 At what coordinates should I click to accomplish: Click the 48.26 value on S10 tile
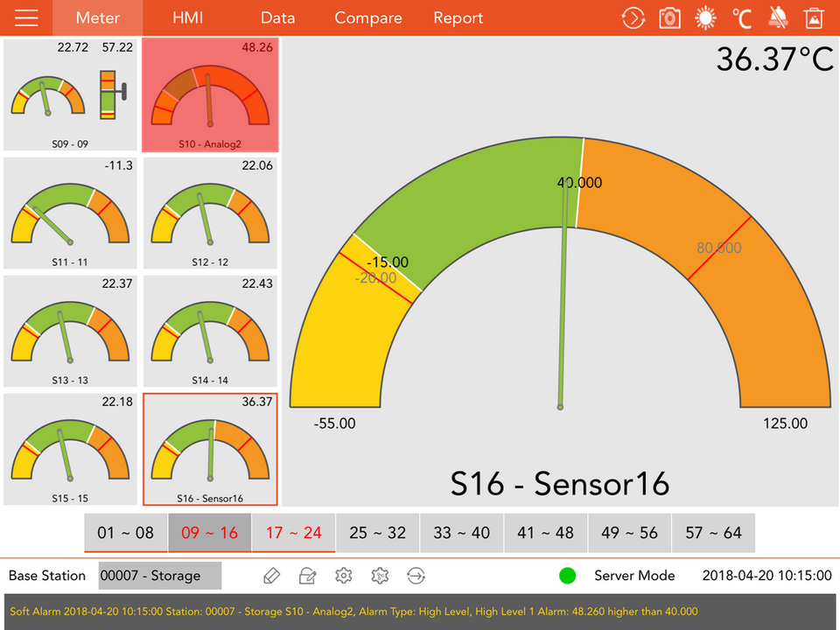257,47
